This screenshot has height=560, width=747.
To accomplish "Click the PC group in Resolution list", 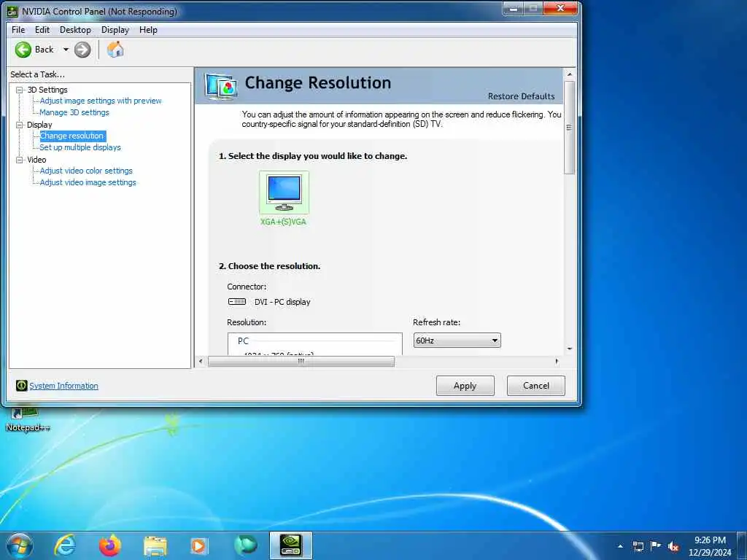I will click(x=243, y=341).
